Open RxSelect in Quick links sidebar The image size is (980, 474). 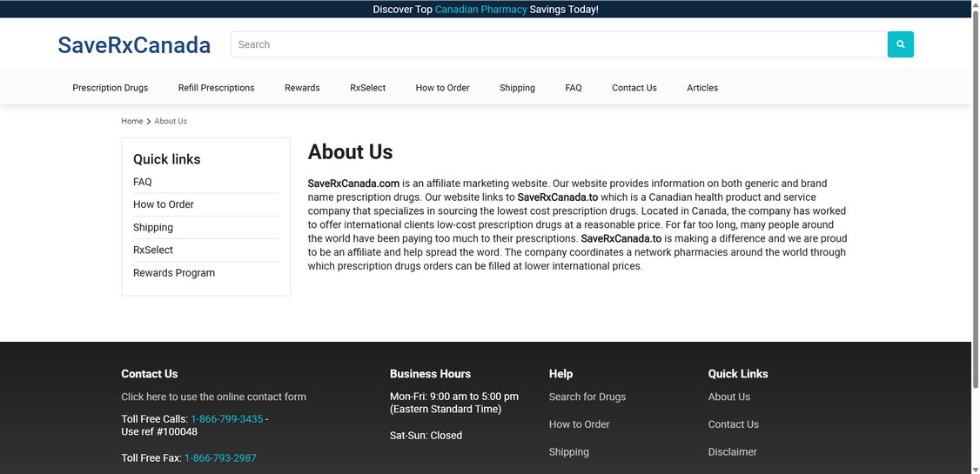[153, 250]
